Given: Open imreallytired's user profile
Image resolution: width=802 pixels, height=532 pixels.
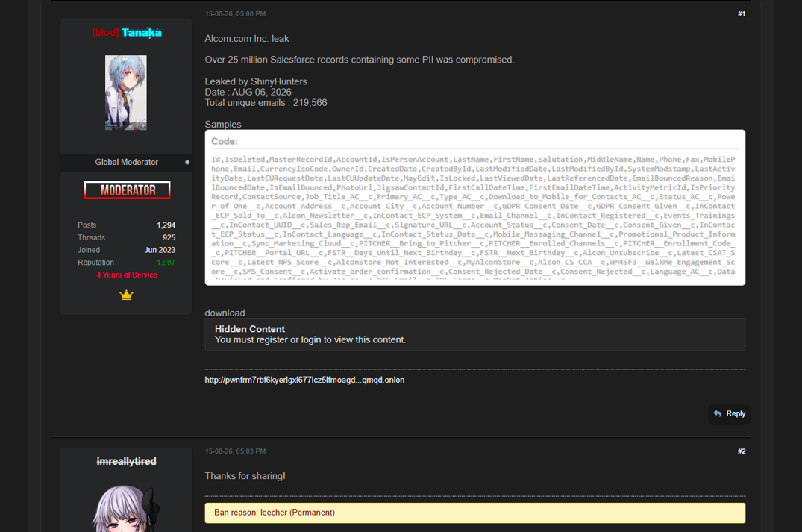Looking at the screenshot, I should [x=126, y=461].
